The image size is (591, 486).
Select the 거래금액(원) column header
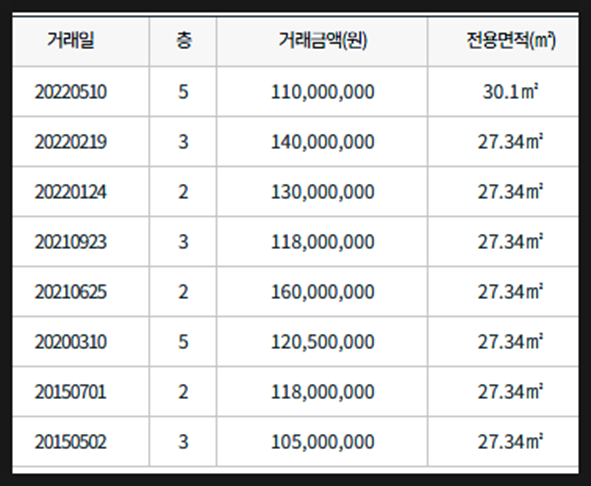pos(322,41)
